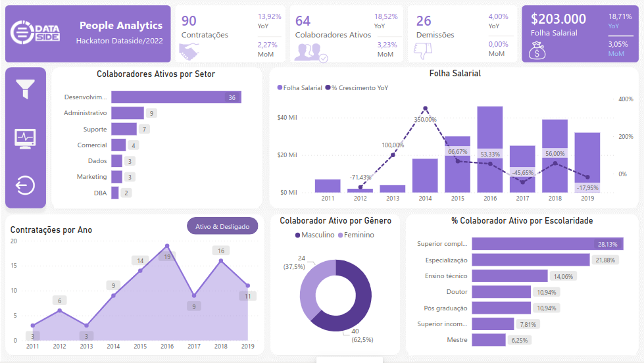Image resolution: width=644 pixels, height=363 pixels.
Task: Click the 2016 peak data point labeled 19
Action: point(167,245)
